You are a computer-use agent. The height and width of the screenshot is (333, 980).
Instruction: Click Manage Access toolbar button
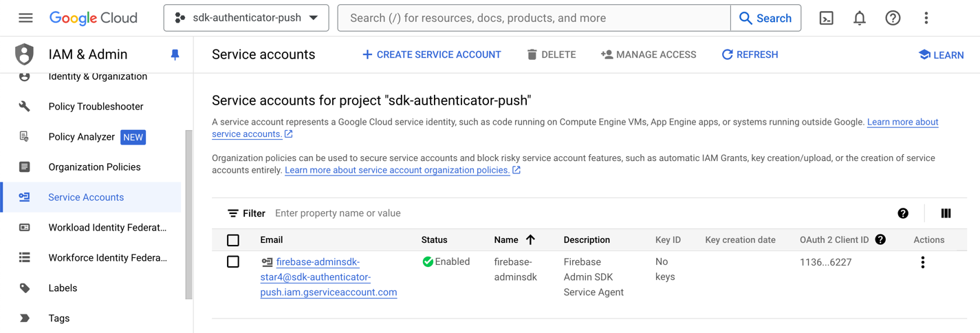tap(649, 54)
